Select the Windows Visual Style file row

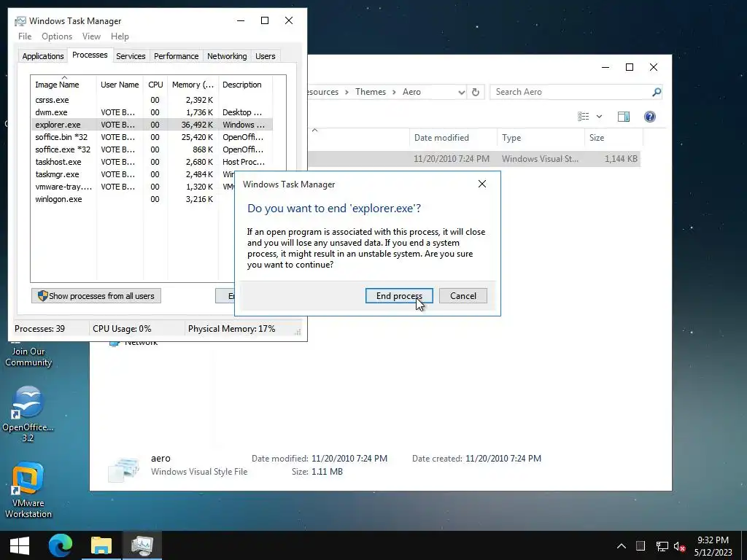tap(474, 158)
